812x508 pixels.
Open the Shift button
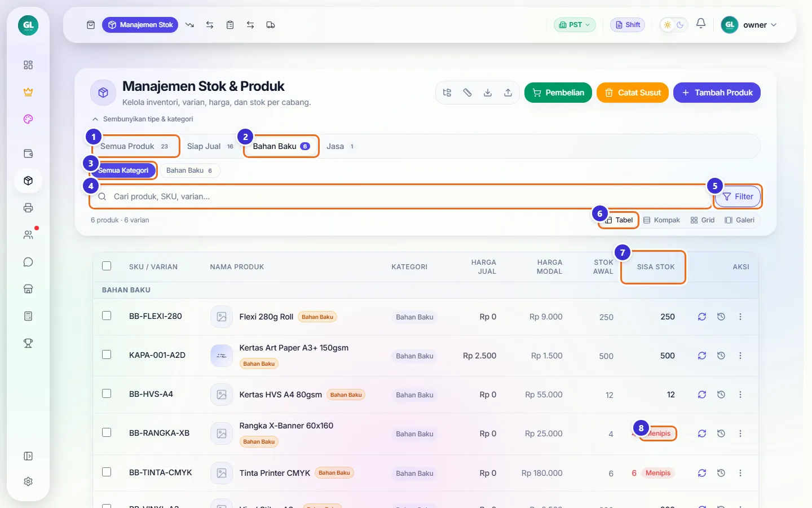click(x=628, y=25)
